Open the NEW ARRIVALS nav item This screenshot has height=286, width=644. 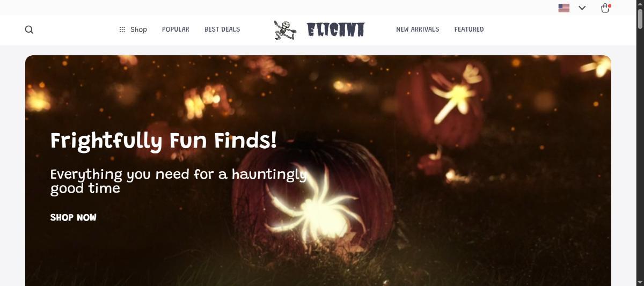[x=418, y=30]
